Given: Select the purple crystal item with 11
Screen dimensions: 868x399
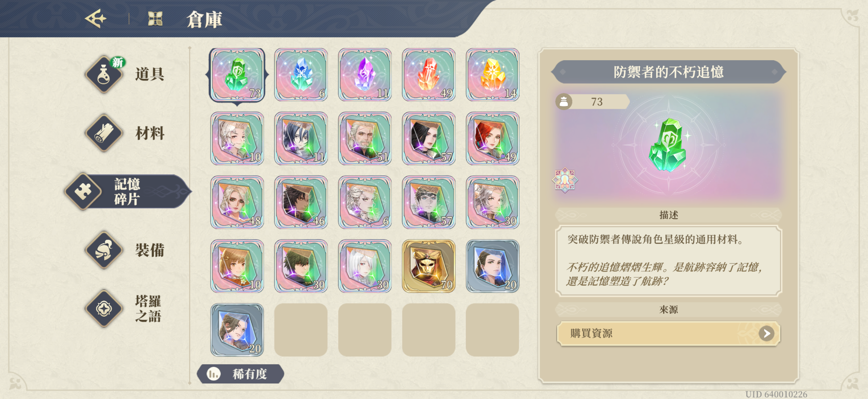Looking at the screenshot, I should [x=364, y=75].
